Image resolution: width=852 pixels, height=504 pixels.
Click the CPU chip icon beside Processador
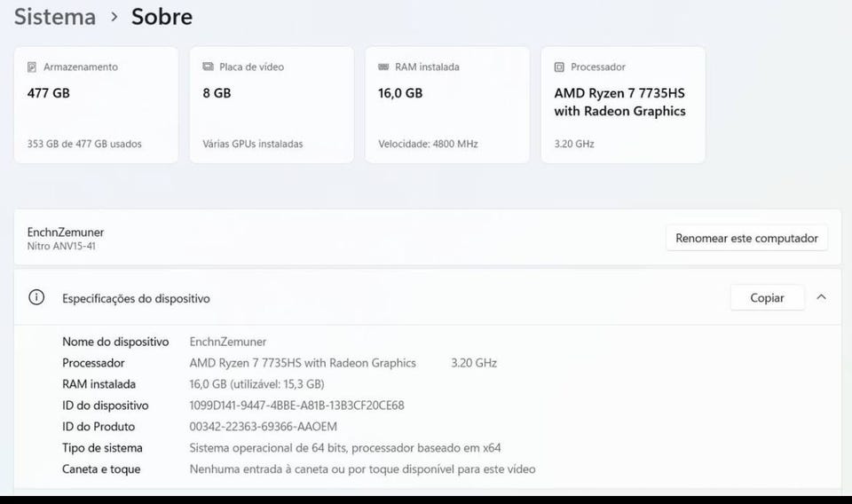559,67
